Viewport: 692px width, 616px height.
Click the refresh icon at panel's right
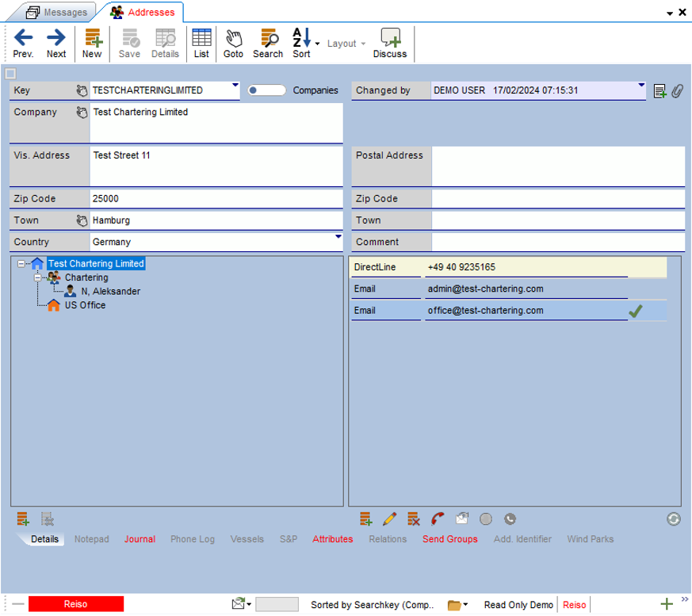674,519
